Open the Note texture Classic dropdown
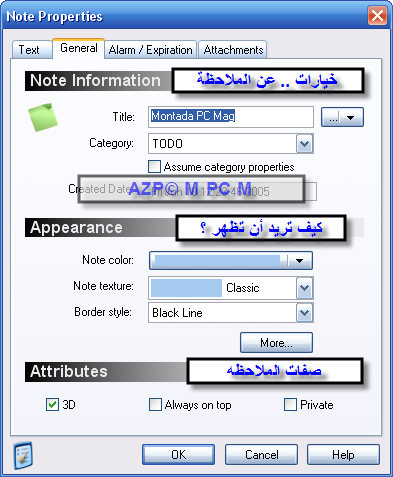The width and height of the screenshot is (393, 477). point(304,288)
